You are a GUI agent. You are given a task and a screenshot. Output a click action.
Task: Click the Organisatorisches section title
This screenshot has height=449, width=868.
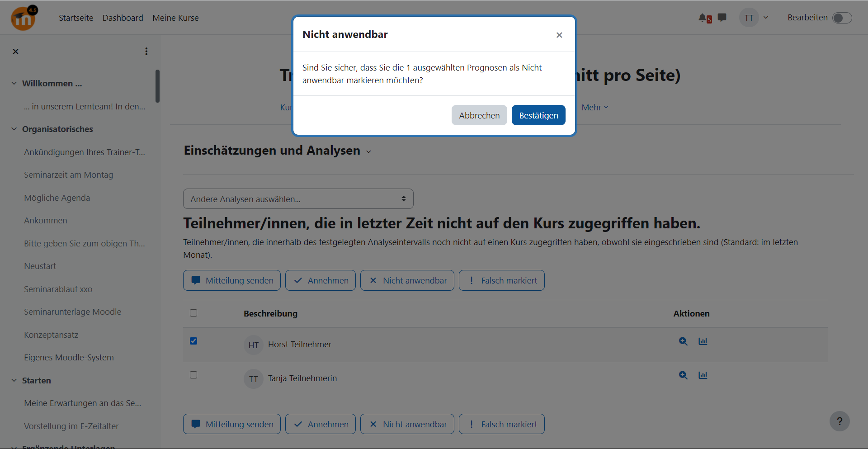tap(57, 129)
